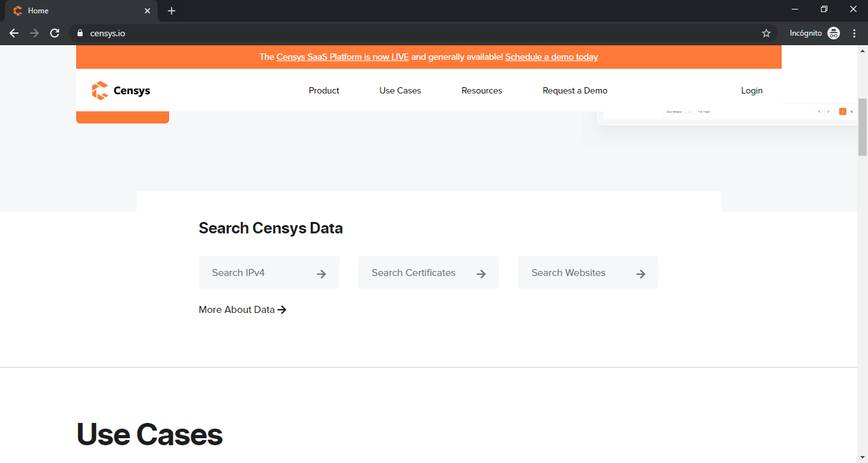Open the Product menu
Image resolution: width=868 pixels, height=463 pixels.
click(x=324, y=90)
